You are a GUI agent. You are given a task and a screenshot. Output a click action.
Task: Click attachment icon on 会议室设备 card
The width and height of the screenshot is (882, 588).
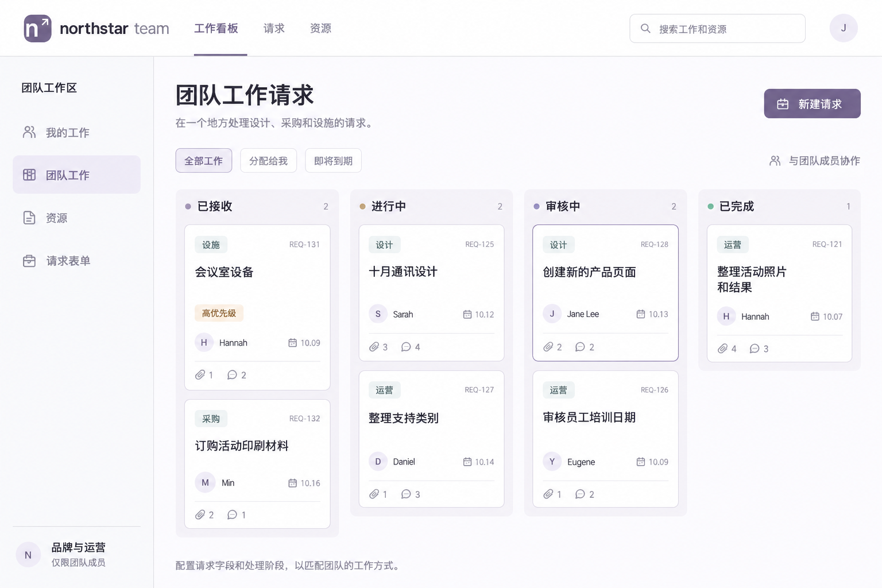click(x=200, y=375)
